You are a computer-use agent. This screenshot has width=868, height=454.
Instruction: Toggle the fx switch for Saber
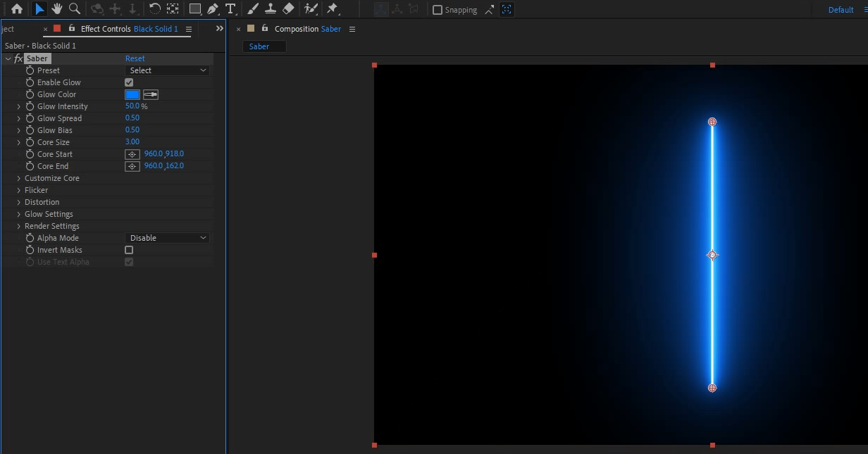click(x=18, y=58)
